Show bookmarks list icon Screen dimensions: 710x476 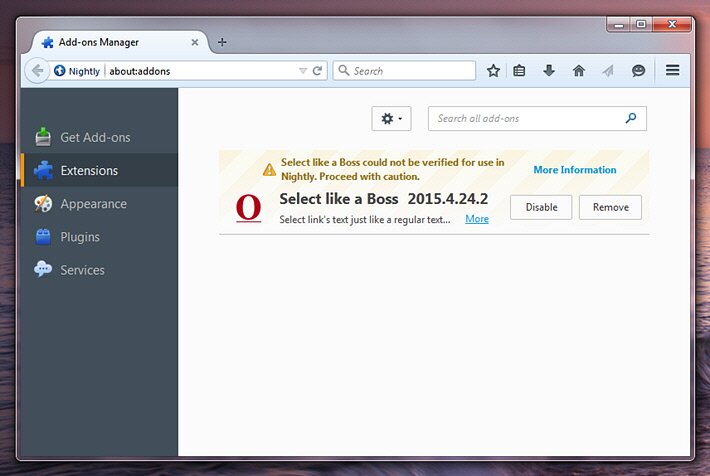[x=519, y=71]
